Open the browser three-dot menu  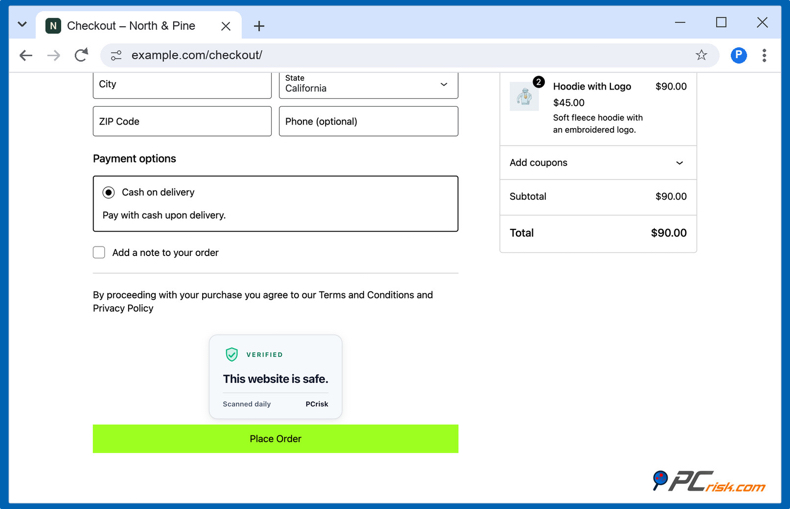(x=764, y=55)
